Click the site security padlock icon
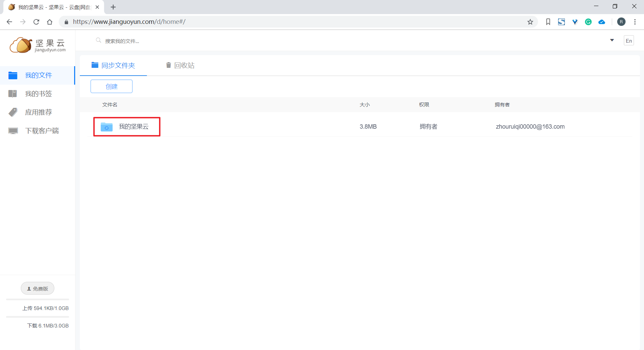This screenshot has width=644, height=350. pos(66,21)
